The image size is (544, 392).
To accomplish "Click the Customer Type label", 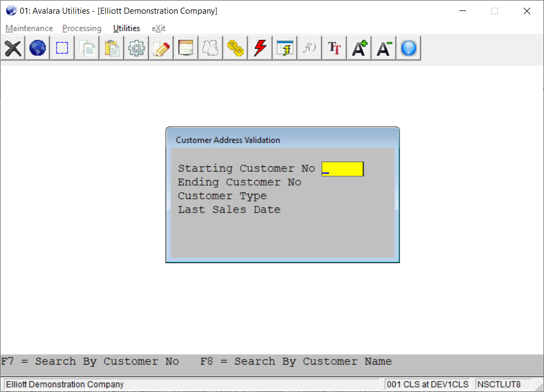I will click(222, 196).
